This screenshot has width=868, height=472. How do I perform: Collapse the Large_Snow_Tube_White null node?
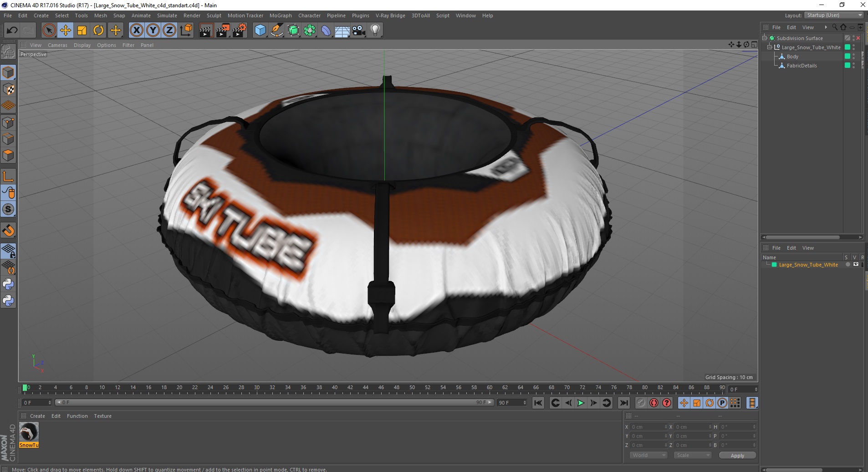pos(770,47)
